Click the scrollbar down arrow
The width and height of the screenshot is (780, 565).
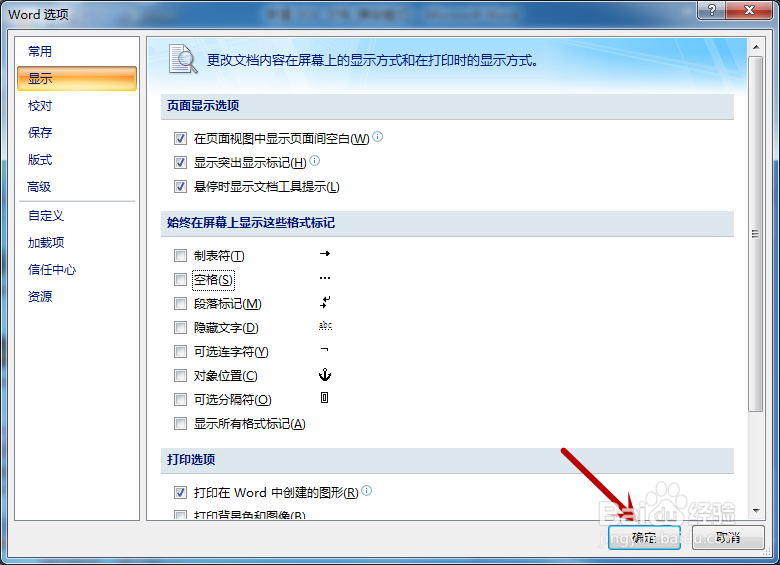point(756,510)
